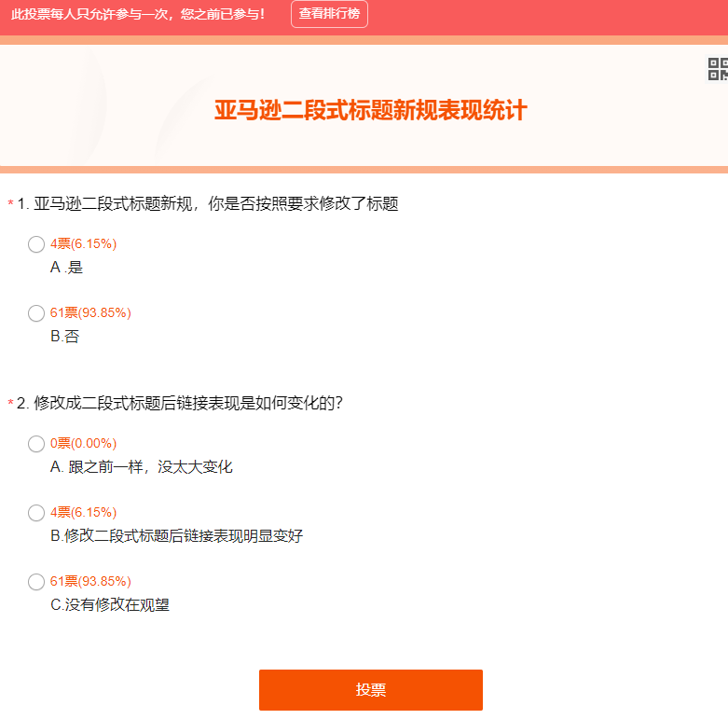
Task: Click the option text 修改二段式标题后链接表现明显变好
Action: coord(176,535)
